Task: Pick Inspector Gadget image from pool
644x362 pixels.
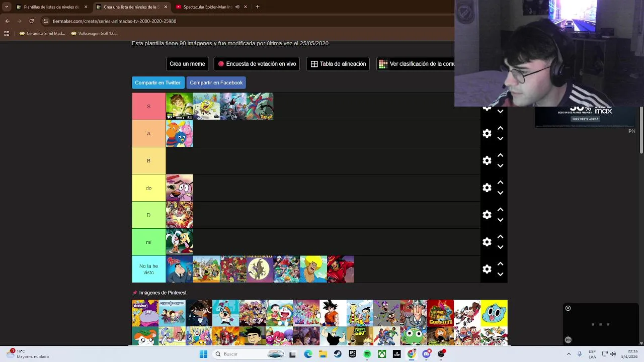Action: click(414, 313)
